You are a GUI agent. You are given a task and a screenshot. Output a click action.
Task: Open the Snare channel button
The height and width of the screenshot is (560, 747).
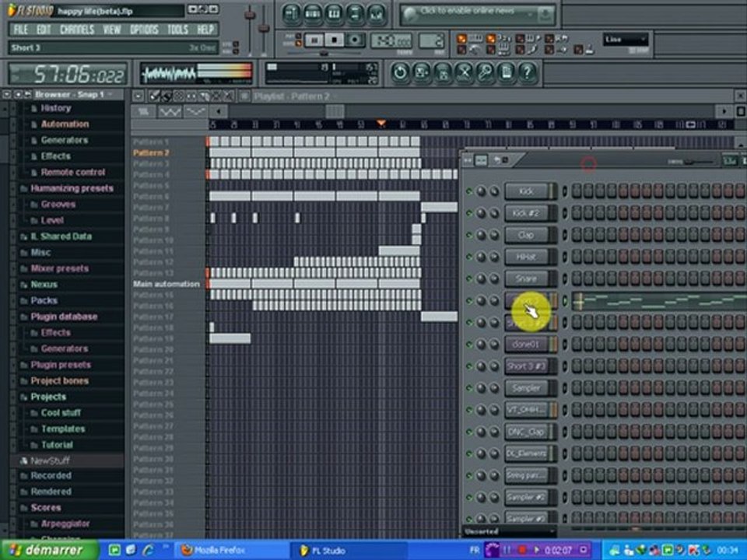coord(527,278)
